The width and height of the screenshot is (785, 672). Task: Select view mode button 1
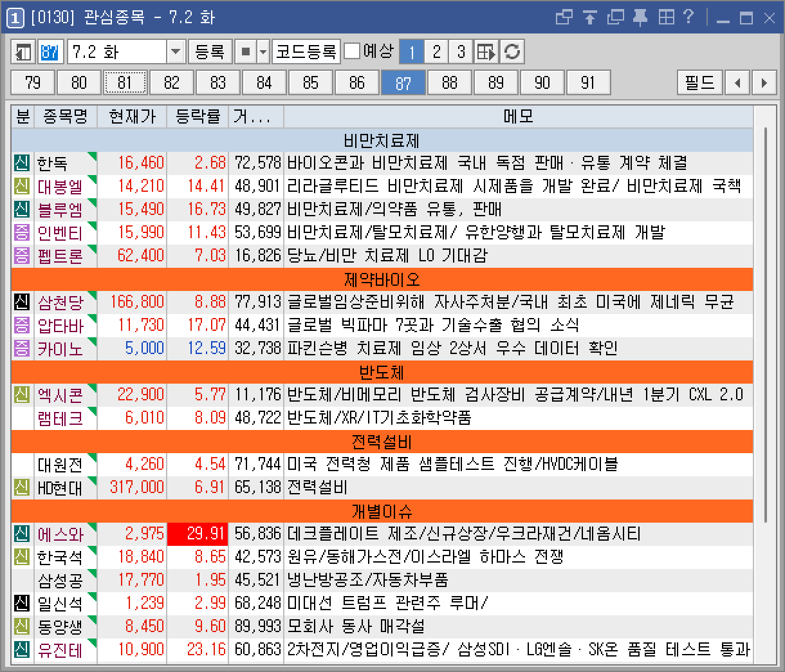tap(412, 51)
